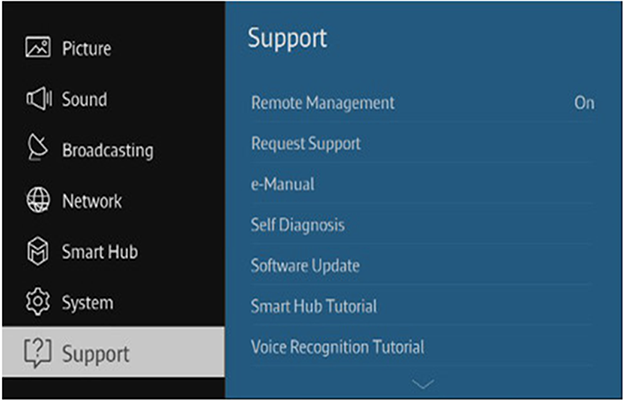Click the Sound speaker icon
This screenshot has width=625, height=400.
click(x=39, y=98)
